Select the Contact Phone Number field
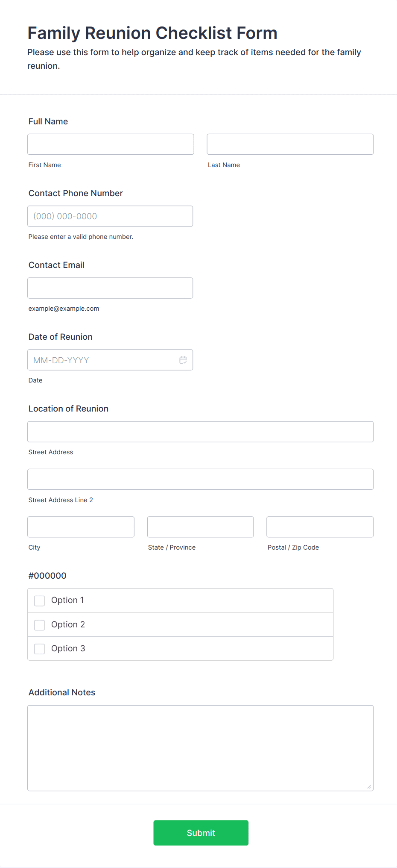The width and height of the screenshot is (397, 868). pyautogui.click(x=110, y=216)
